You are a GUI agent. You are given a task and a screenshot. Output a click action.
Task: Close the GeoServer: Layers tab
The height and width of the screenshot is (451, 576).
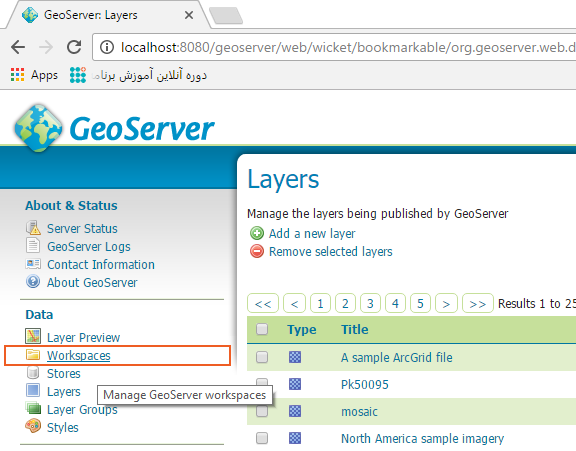(189, 15)
